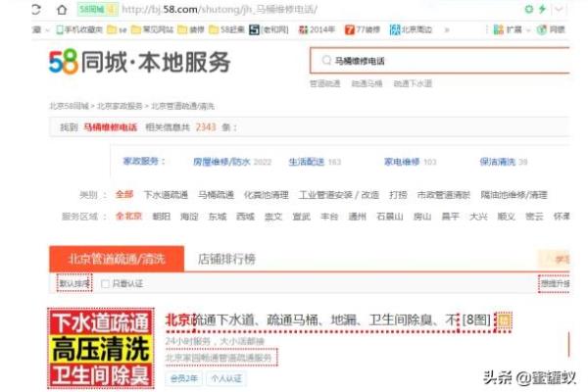588x392 pixels.
Task: Open the 扩展 extensions menu
Action: (508, 29)
